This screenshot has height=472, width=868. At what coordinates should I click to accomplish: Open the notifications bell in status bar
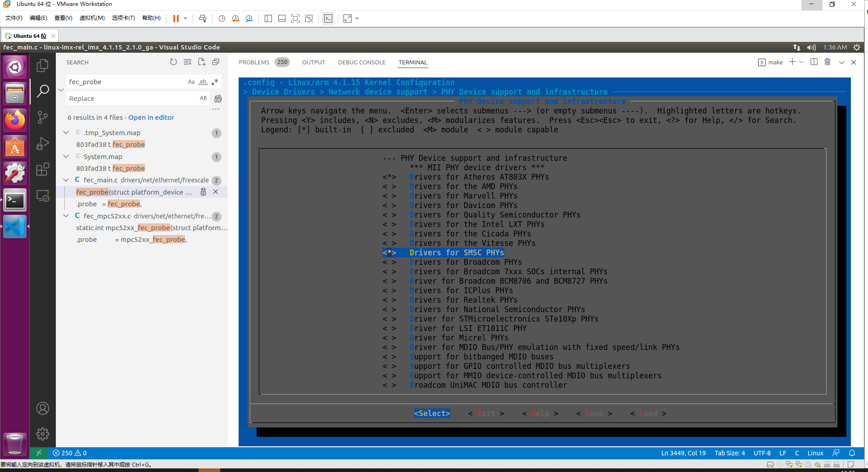pyautogui.click(x=852, y=453)
